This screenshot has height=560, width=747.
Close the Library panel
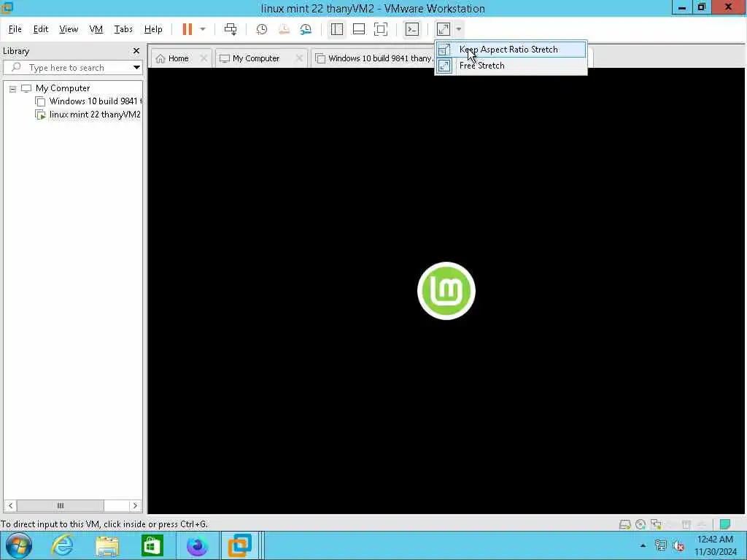tap(136, 50)
